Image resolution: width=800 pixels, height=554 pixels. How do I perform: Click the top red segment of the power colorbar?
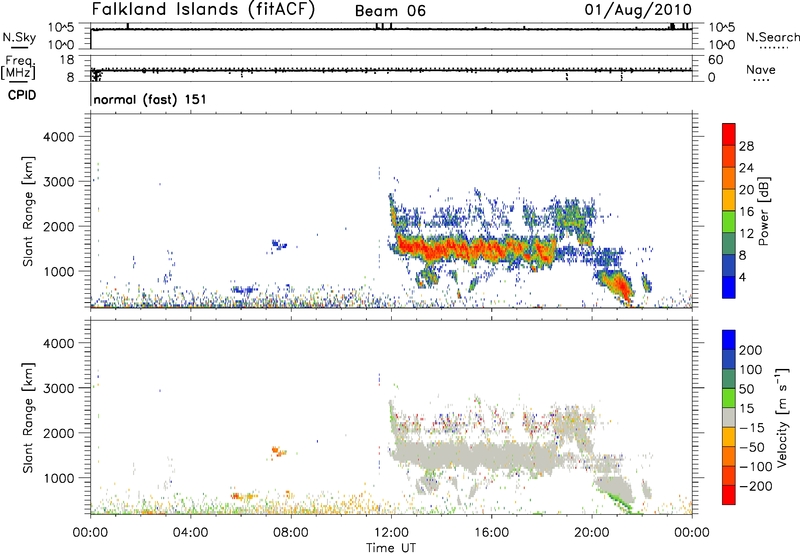(729, 134)
